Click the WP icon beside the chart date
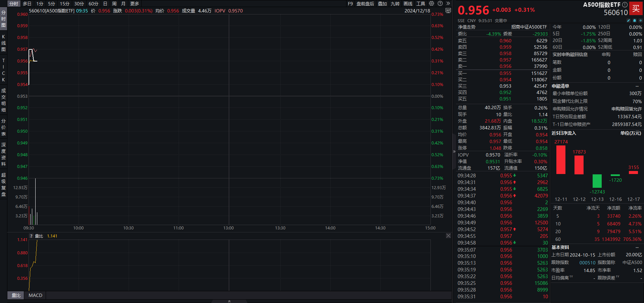644x303 pixels. 448,11
